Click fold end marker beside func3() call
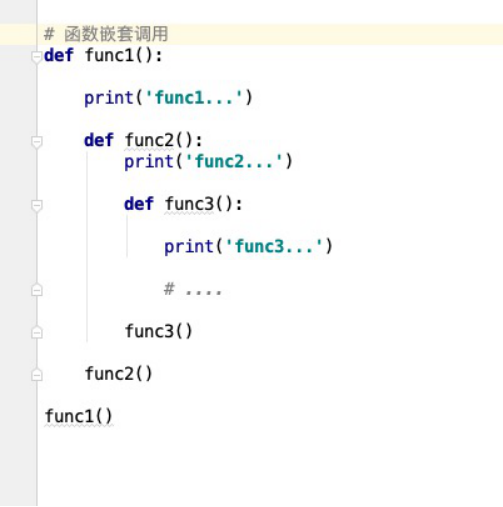This screenshot has width=503, height=507. coord(37,332)
